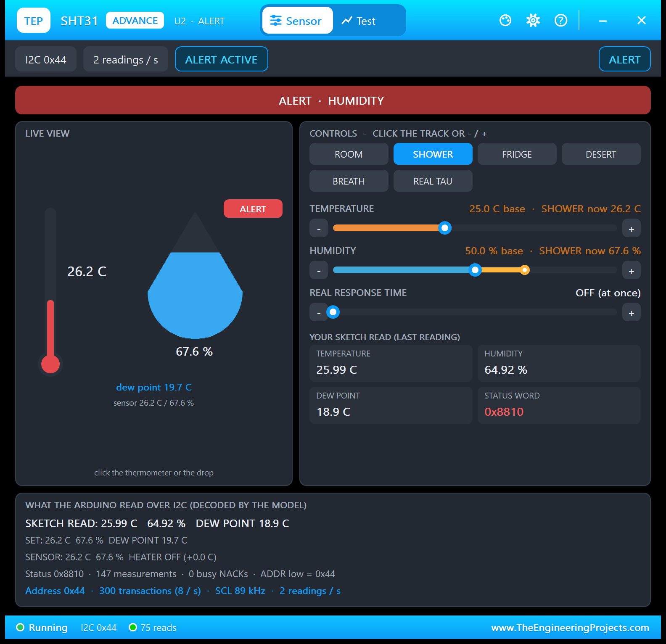
Task: Decrease temperature with the minus button
Action: tap(319, 228)
